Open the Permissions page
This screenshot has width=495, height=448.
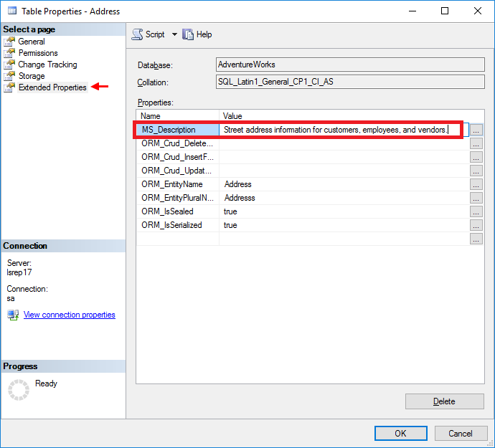click(38, 53)
